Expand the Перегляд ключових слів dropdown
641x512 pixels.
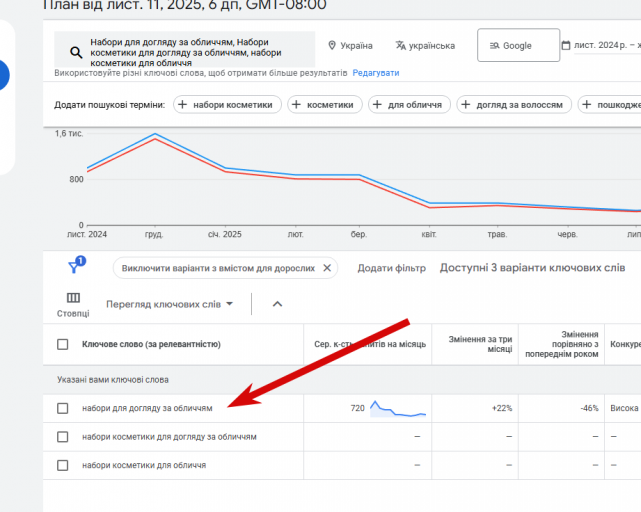169,304
